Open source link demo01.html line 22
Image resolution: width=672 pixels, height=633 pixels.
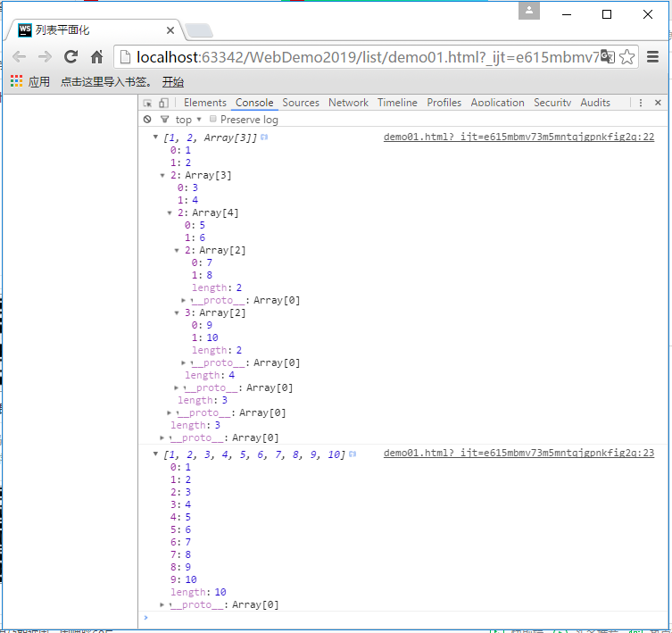[x=519, y=137]
